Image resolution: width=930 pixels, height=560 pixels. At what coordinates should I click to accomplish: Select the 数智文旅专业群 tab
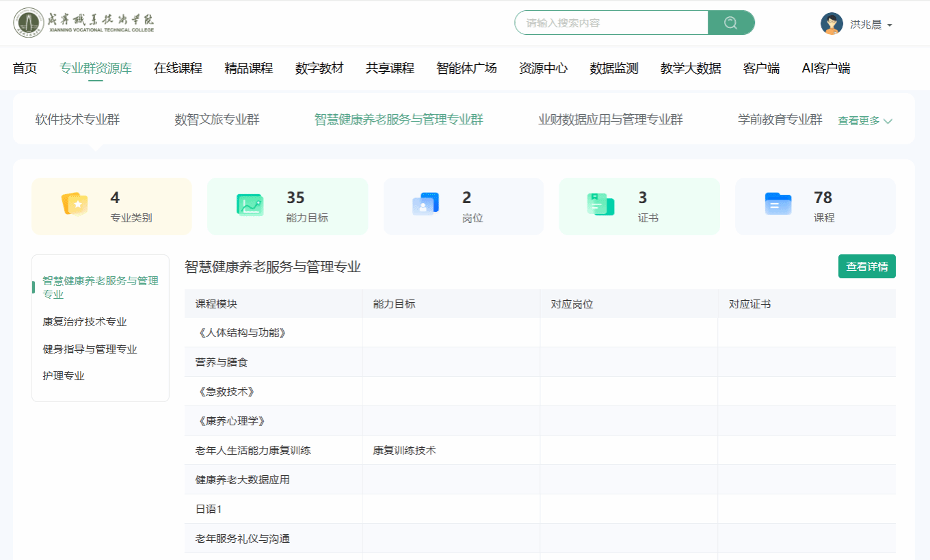[x=217, y=120]
